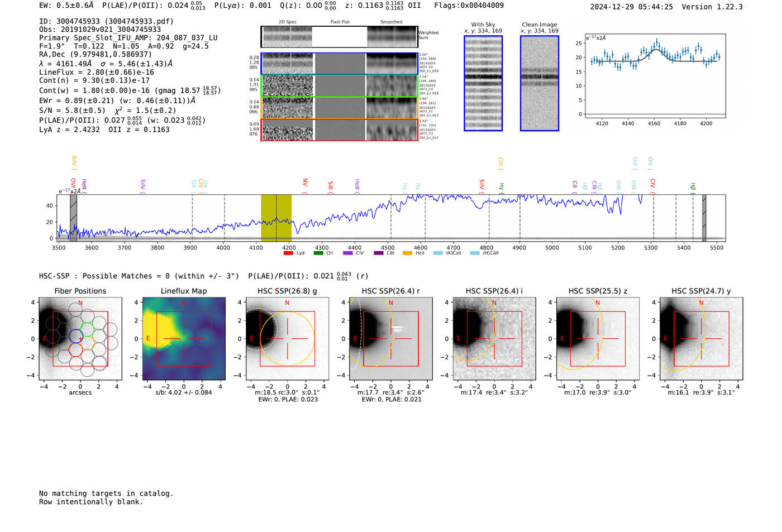Click the red fiber circle in Fiber Positions
782x532 pixels.
tap(76, 349)
